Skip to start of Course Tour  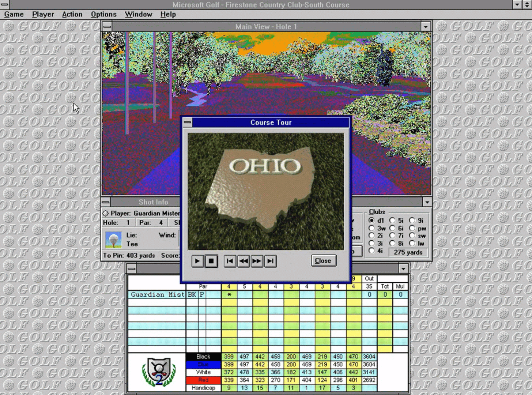click(x=230, y=261)
